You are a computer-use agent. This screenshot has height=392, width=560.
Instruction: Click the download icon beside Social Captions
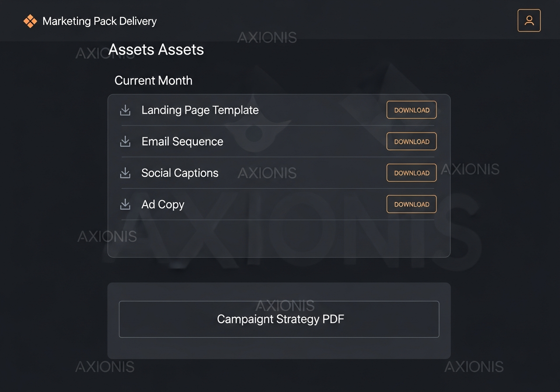click(125, 173)
